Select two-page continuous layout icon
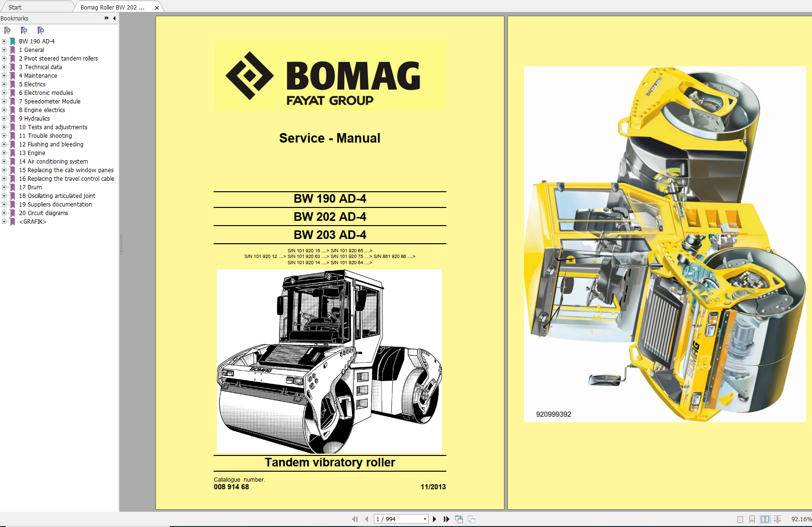 pyautogui.click(x=777, y=519)
